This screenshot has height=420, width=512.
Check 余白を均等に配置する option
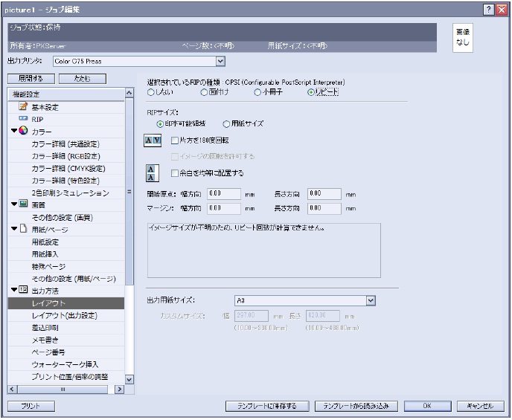point(175,173)
